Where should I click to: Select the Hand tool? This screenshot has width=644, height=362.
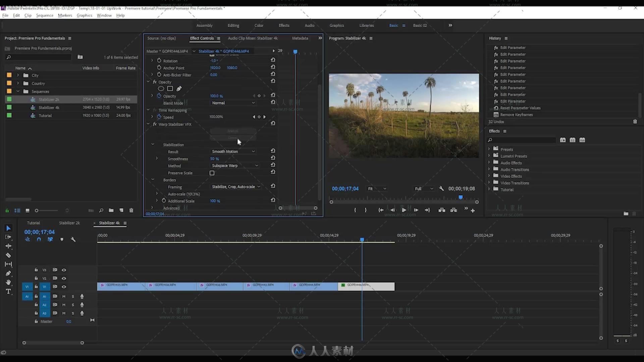click(8, 282)
